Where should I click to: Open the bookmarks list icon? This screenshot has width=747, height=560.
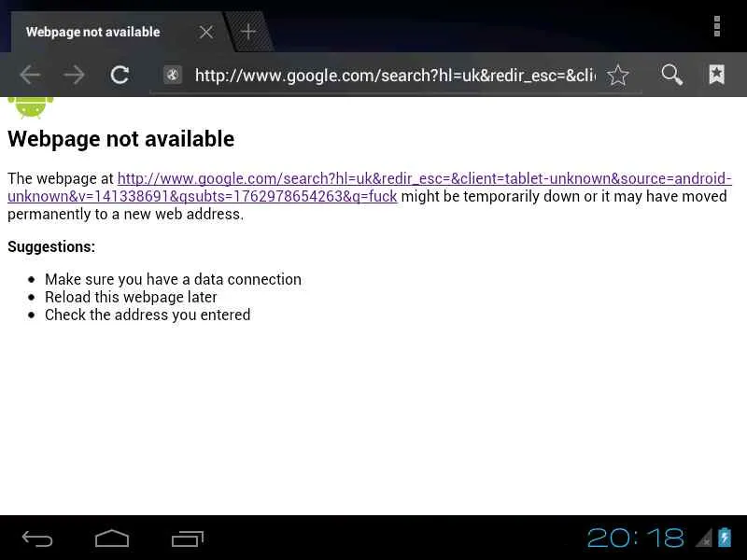pyautogui.click(x=716, y=75)
